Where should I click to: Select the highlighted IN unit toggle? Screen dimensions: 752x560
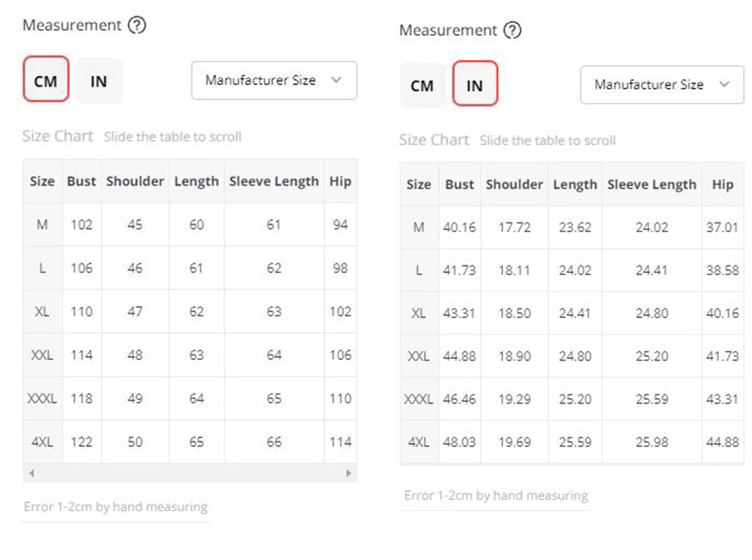pyautogui.click(x=475, y=84)
